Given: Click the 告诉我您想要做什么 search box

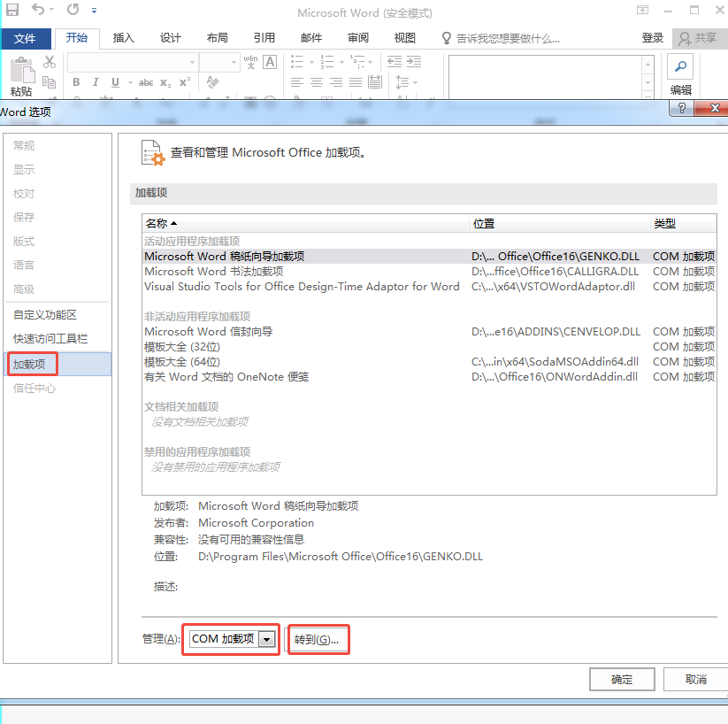Looking at the screenshot, I should 502,39.
